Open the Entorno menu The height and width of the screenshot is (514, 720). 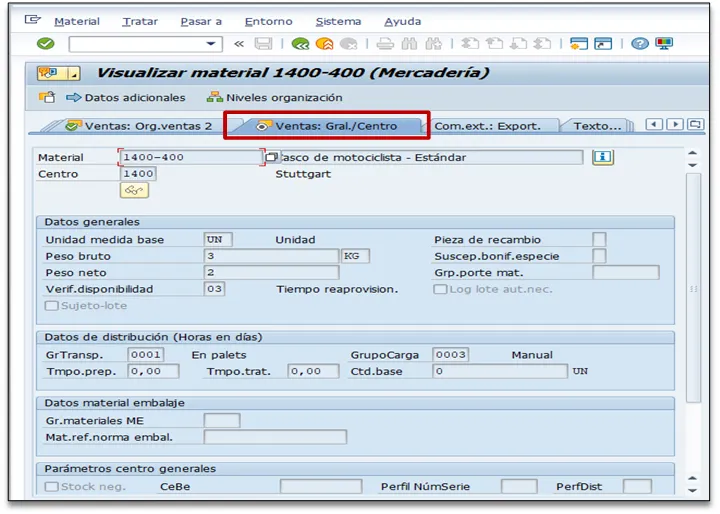[269, 22]
